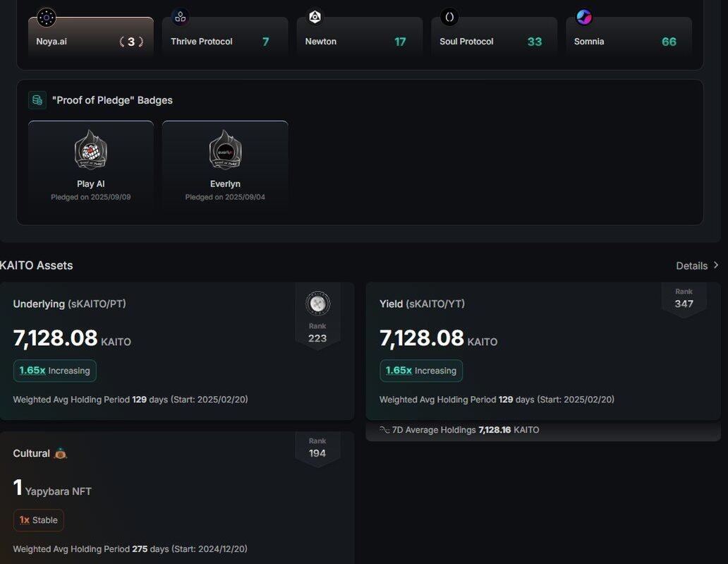The image size is (728, 564).
Task: Click 7,128.08 KAITO amount in Yield card
Action: (x=438, y=338)
